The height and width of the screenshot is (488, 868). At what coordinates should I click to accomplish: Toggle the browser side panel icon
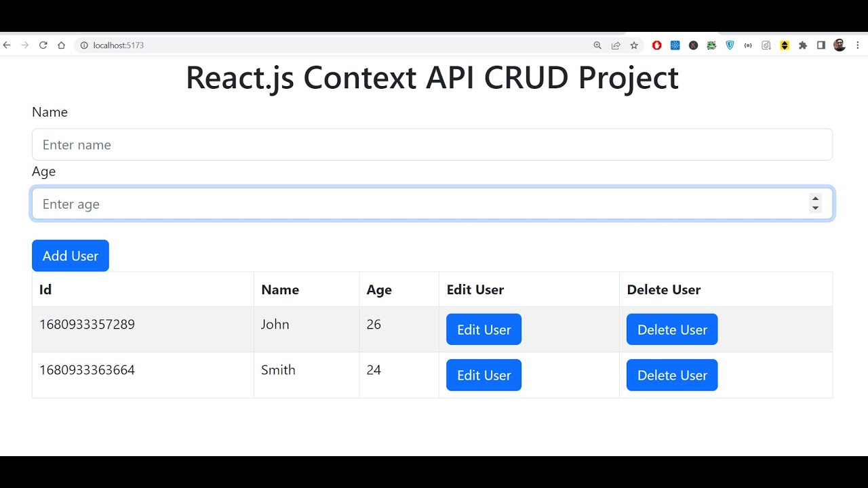tap(821, 45)
